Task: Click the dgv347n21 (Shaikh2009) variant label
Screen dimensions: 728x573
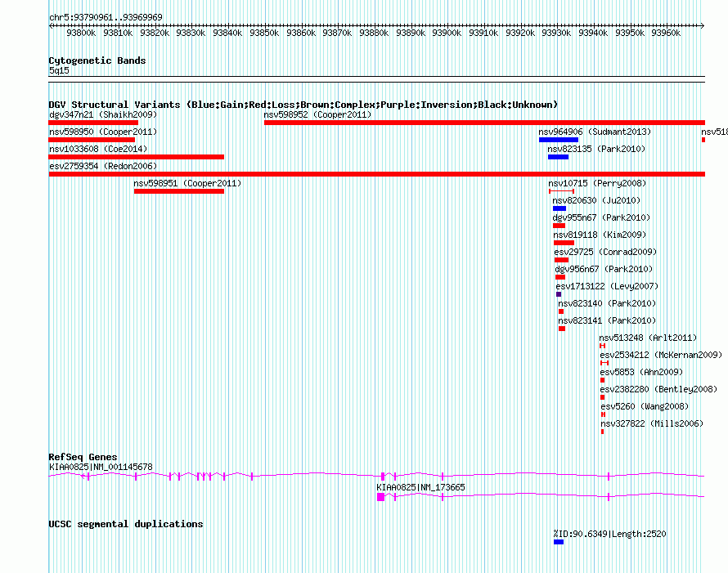Action: (x=103, y=114)
